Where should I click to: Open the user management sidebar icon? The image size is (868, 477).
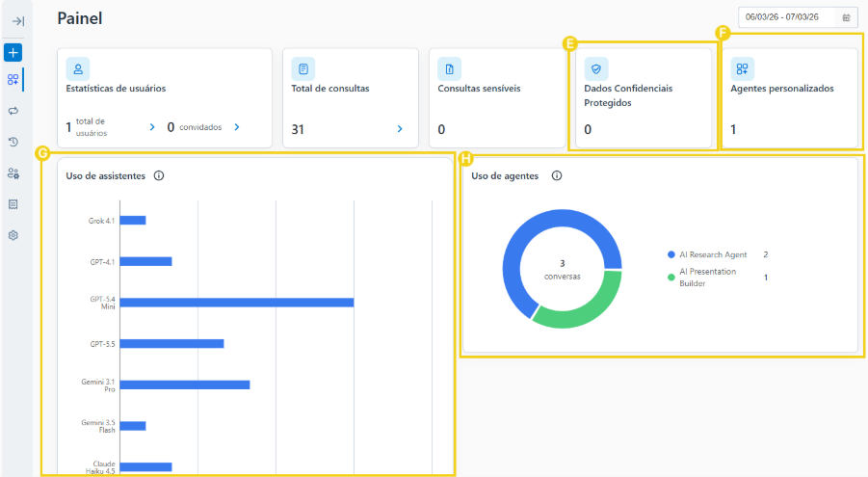coord(13,173)
